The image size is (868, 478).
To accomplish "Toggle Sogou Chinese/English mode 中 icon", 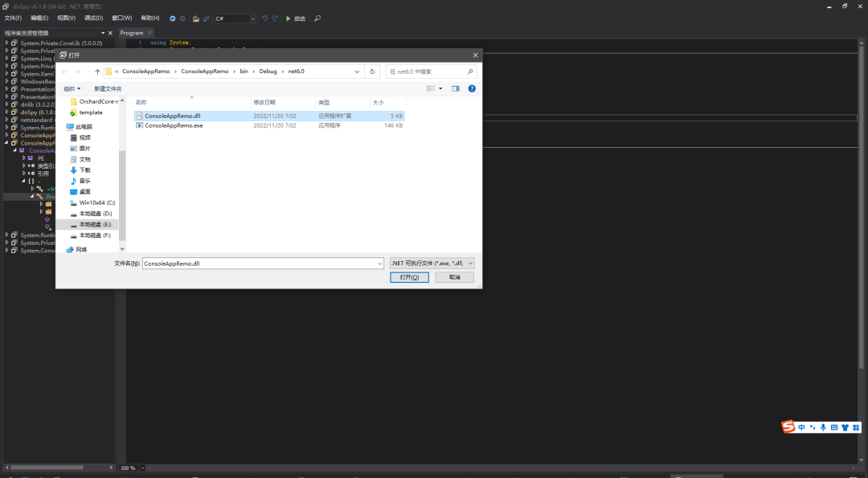I will pyautogui.click(x=801, y=427).
